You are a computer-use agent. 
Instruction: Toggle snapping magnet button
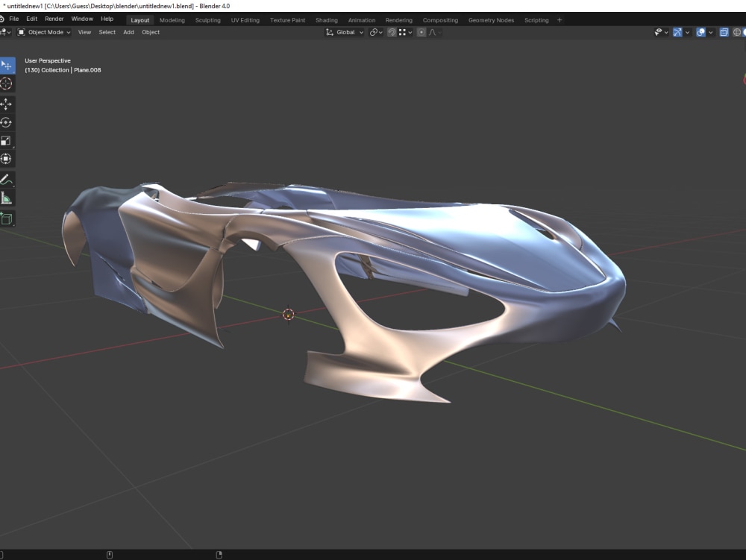point(392,32)
